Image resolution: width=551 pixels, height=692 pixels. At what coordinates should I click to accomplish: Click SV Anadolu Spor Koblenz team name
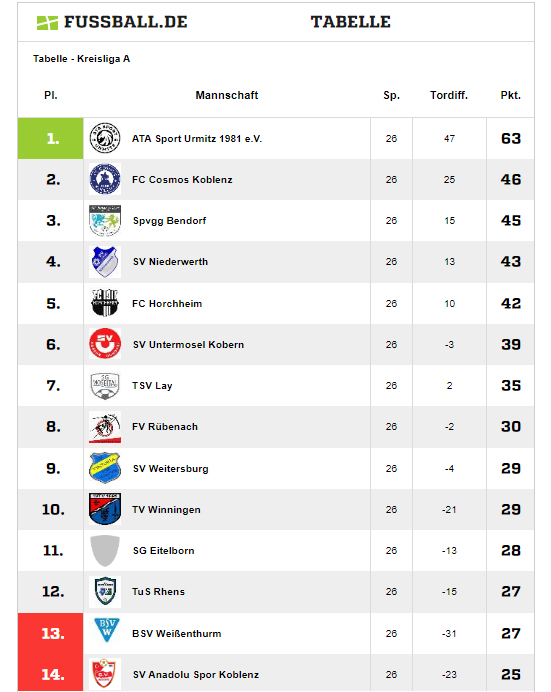point(196,675)
